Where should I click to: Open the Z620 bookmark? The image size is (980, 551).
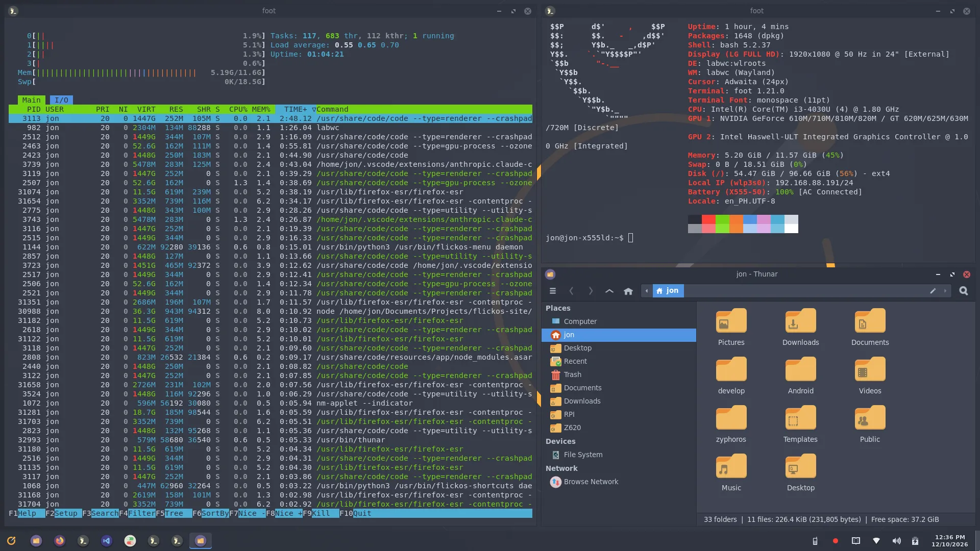click(619, 428)
